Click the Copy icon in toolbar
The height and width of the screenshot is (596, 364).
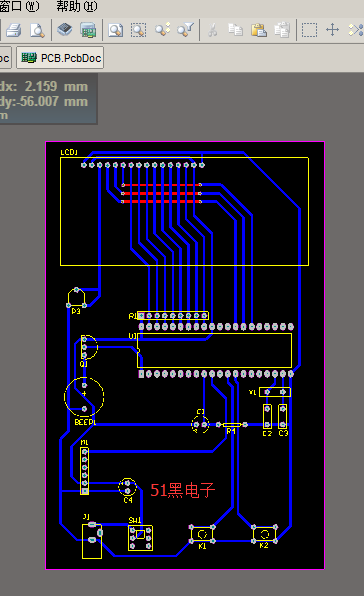(236, 30)
